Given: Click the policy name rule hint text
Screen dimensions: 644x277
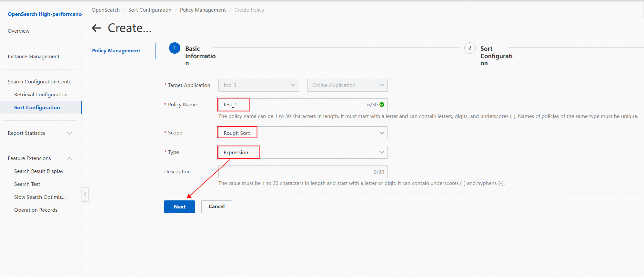Looking at the screenshot, I should (428, 116).
